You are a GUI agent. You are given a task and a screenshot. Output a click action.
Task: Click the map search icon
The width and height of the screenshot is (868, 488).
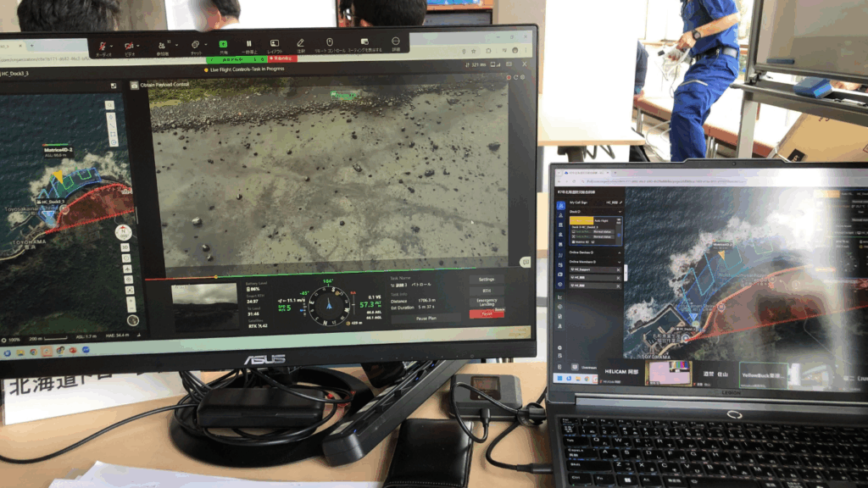coord(109,105)
